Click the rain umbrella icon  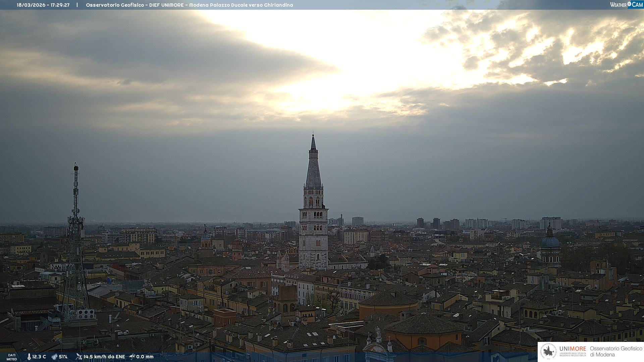tap(132, 357)
